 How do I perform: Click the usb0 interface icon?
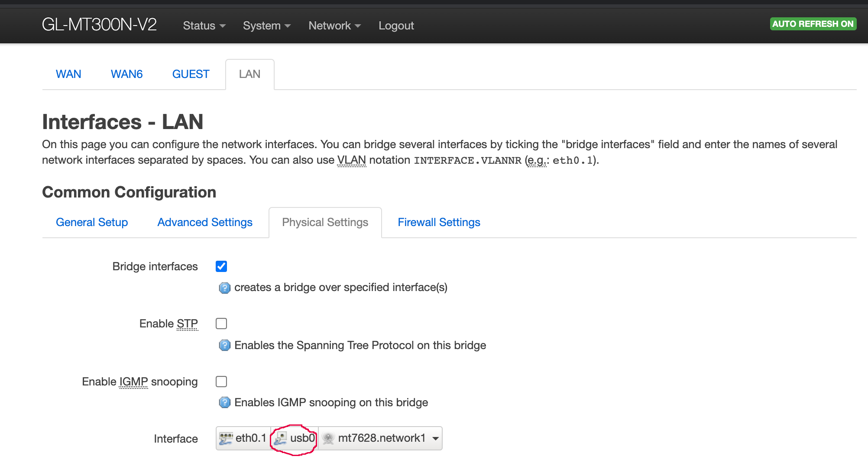281,438
